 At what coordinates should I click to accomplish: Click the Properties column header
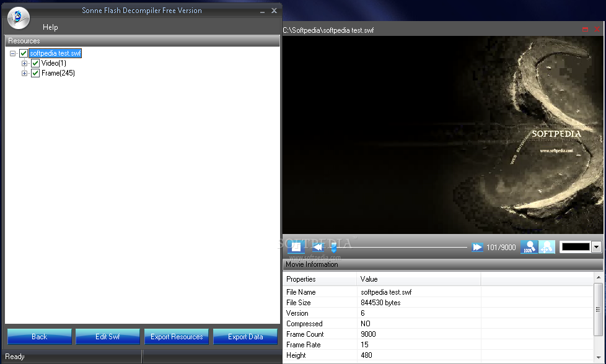320,279
